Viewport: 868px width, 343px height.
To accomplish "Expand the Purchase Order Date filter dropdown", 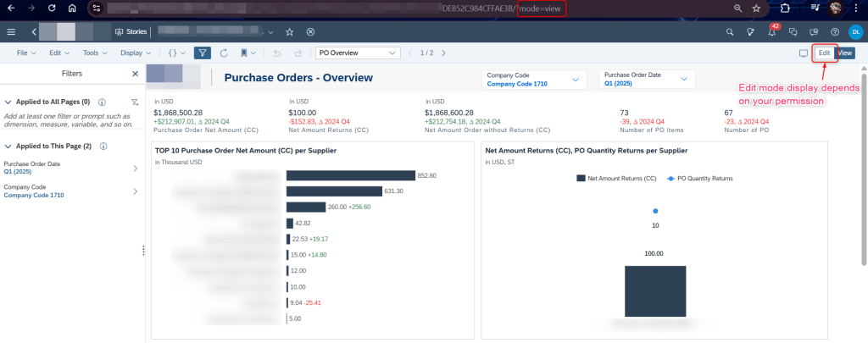I will [x=683, y=80].
